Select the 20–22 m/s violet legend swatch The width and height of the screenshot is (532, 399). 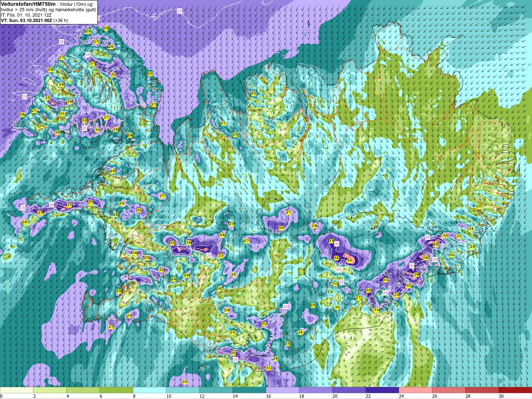click(x=349, y=390)
